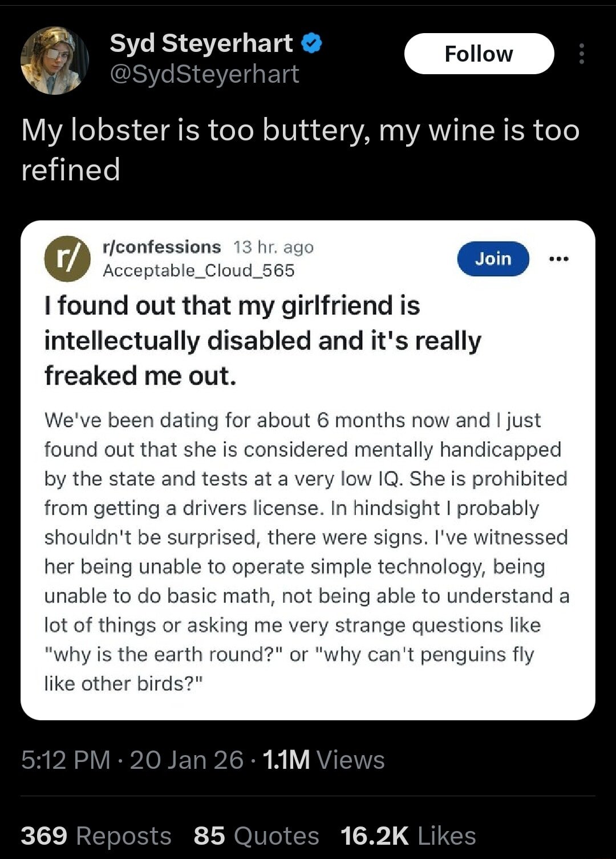Click the round subreddit r/ icon
Viewport: 616px width, 859px height.
coord(67,259)
